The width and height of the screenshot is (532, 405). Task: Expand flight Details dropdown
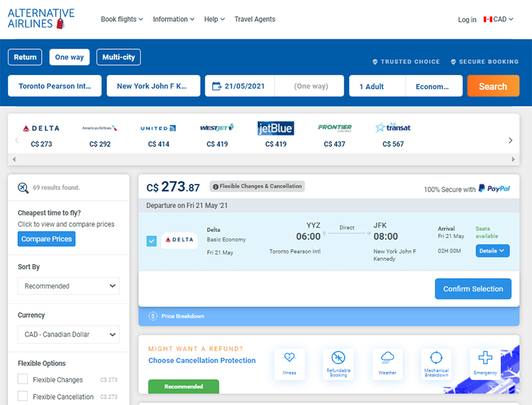click(x=492, y=251)
